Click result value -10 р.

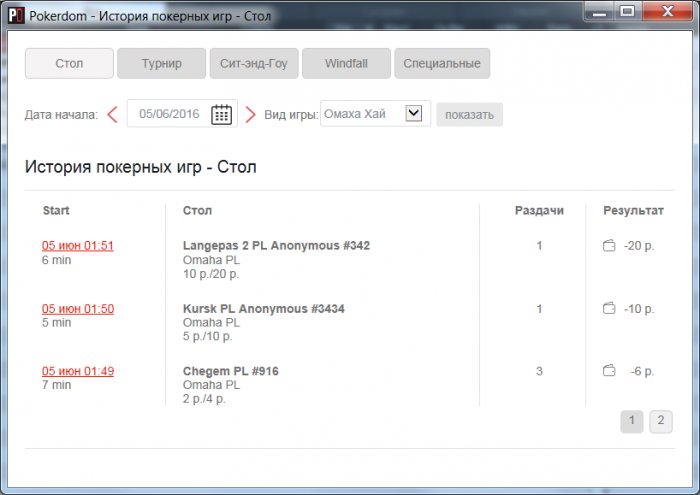(x=639, y=308)
